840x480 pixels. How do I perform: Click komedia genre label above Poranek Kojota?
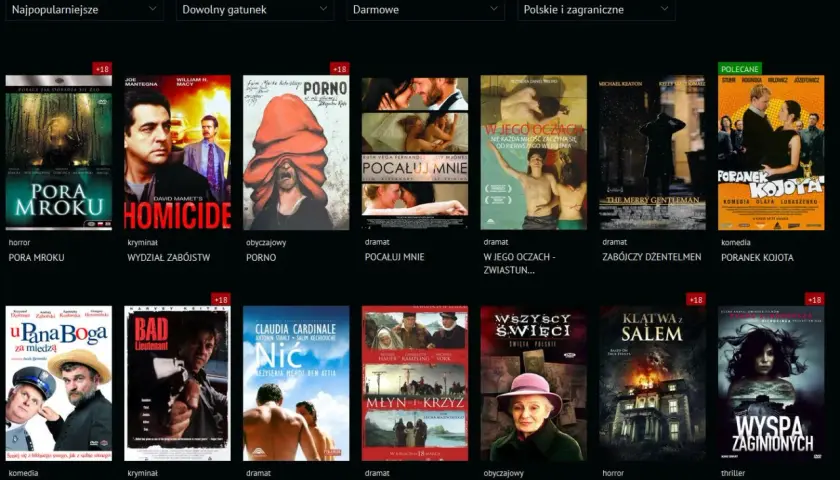736,243
